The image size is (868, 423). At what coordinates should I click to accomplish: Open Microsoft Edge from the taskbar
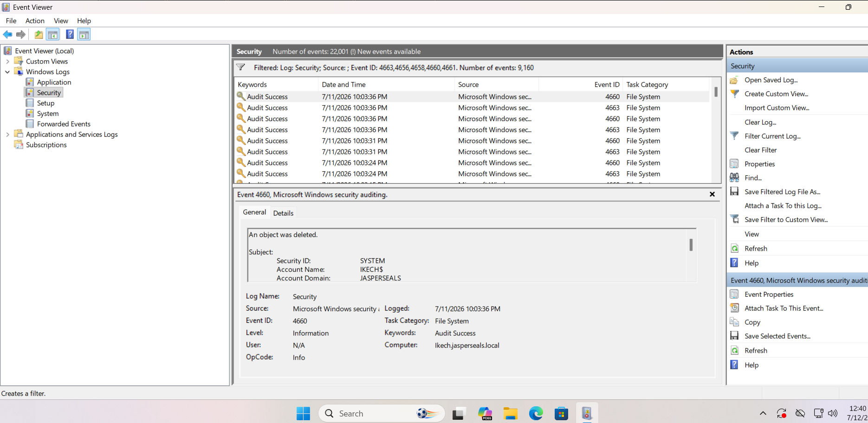(536, 413)
